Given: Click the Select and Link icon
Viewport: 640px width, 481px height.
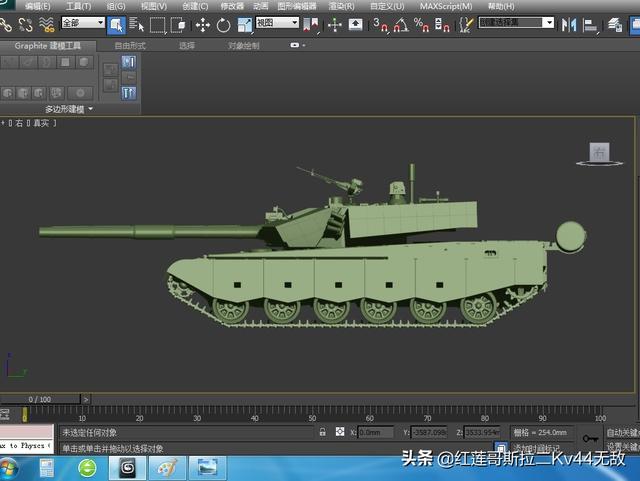Looking at the screenshot, I should click(7, 25).
